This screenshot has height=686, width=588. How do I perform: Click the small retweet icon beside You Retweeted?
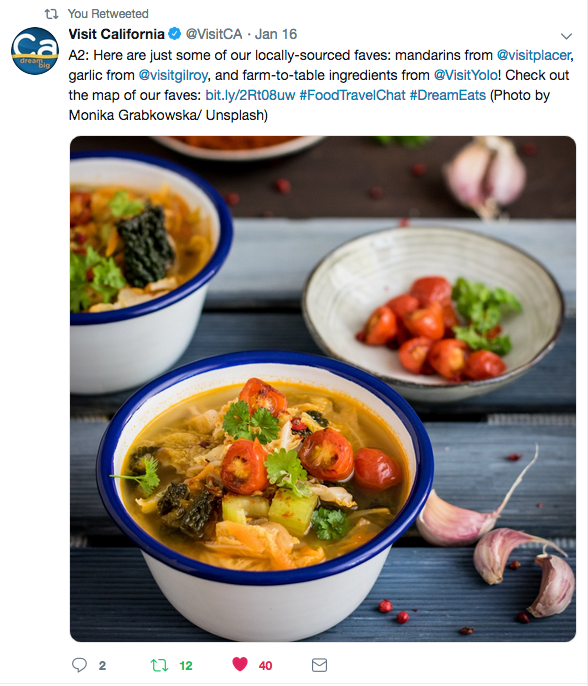point(52,14)
